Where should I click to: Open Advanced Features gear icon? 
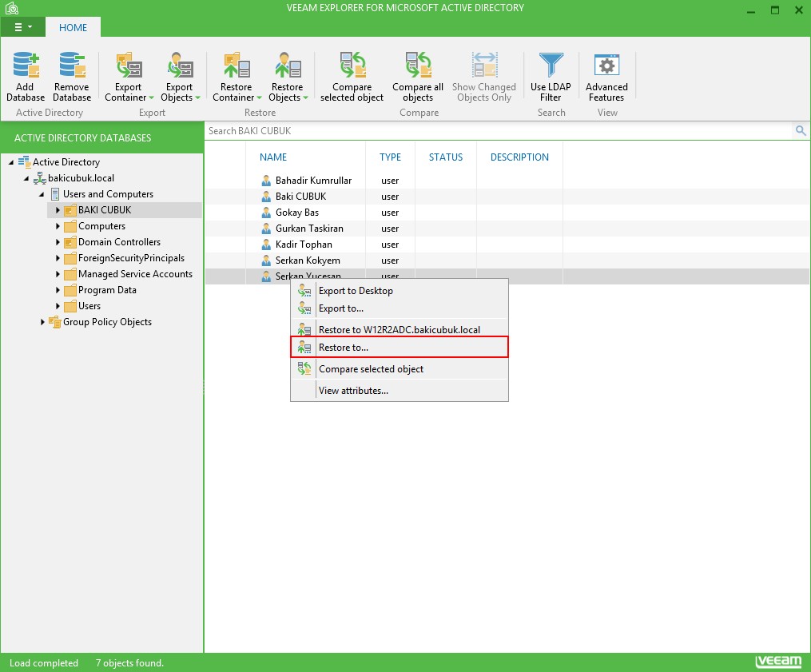tap(606, 65)
